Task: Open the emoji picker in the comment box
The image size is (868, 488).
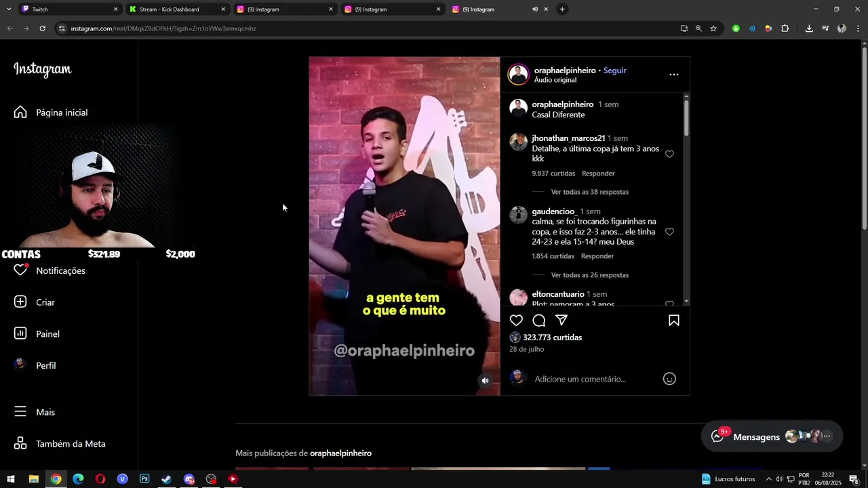Action: point(669,379)
